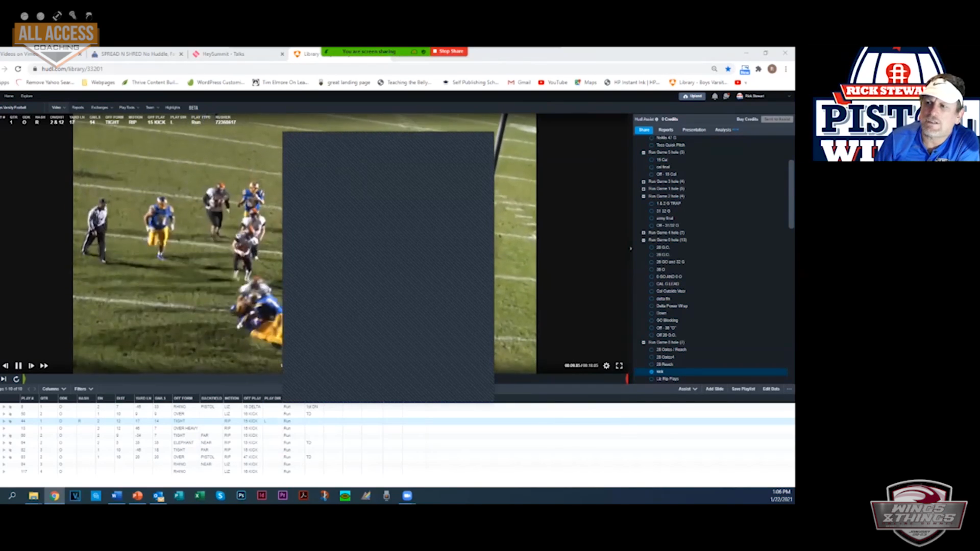Viewport: 980px width, 551px height.
Task: Open the Chrome search magnifier icon
Action: [714, 69]
